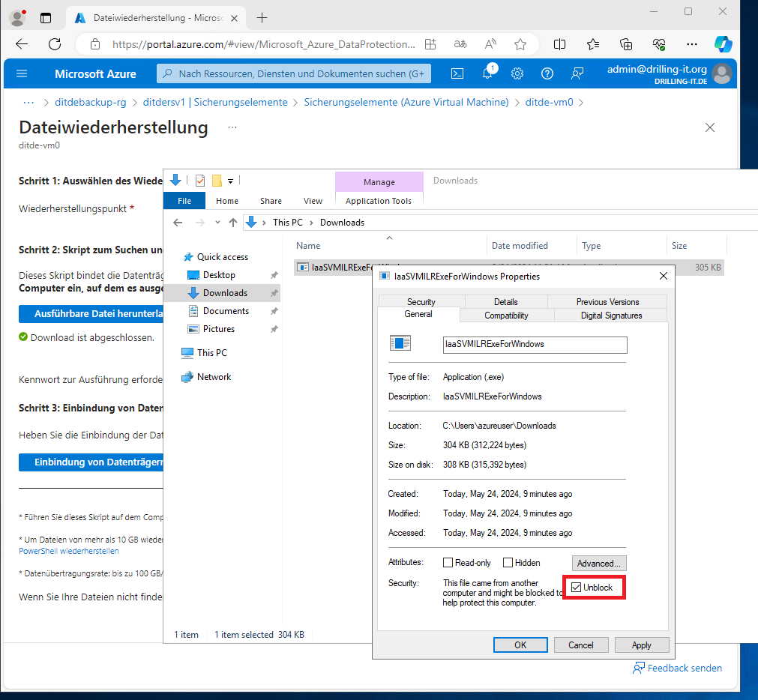Click Apply in Properties dialog
Viewport: 758px width, 700px height.
coord(642,645)
